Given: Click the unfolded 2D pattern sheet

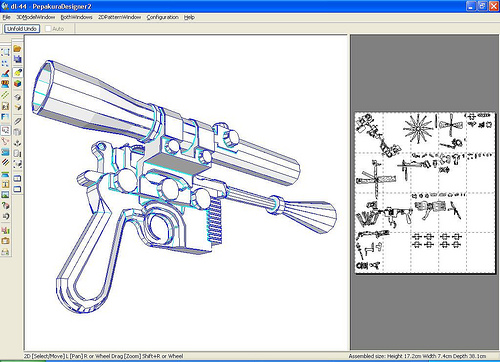Looking at the screenshot, I should click(x=425, y=193).
